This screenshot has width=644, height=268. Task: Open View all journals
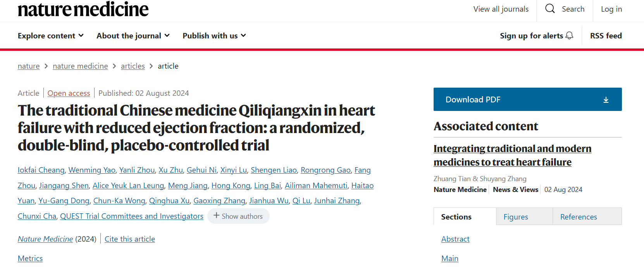click(501, 9)
